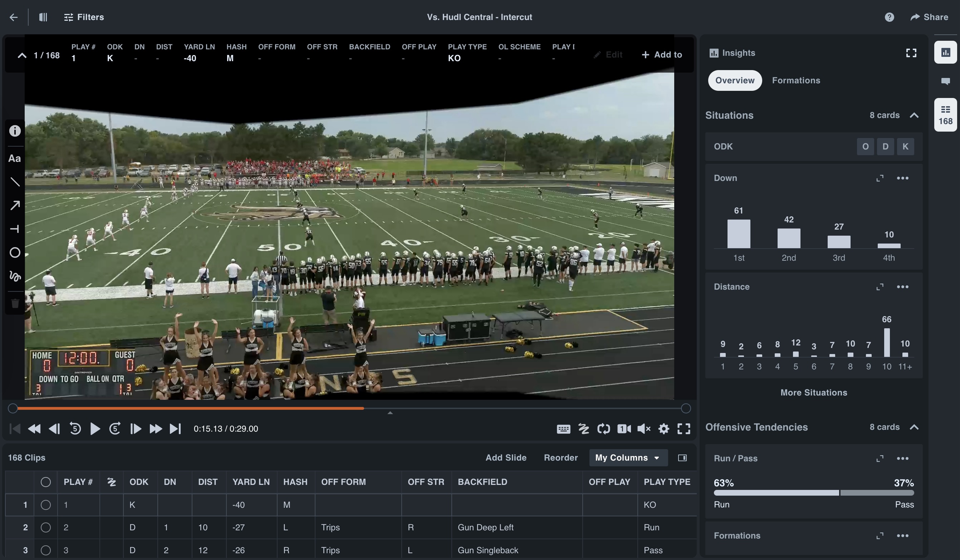
Task: Jump to the next clip
Action: coord(175,429)
